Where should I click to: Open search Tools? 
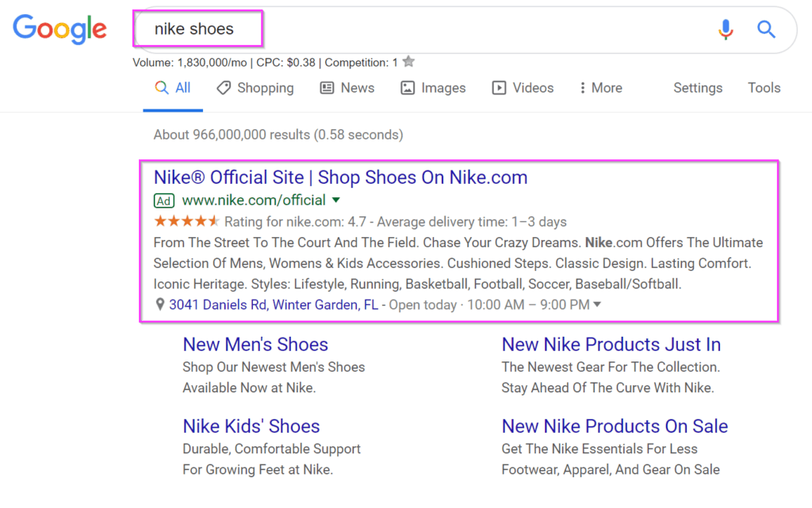pyautogui.click(x=764, y=88)
